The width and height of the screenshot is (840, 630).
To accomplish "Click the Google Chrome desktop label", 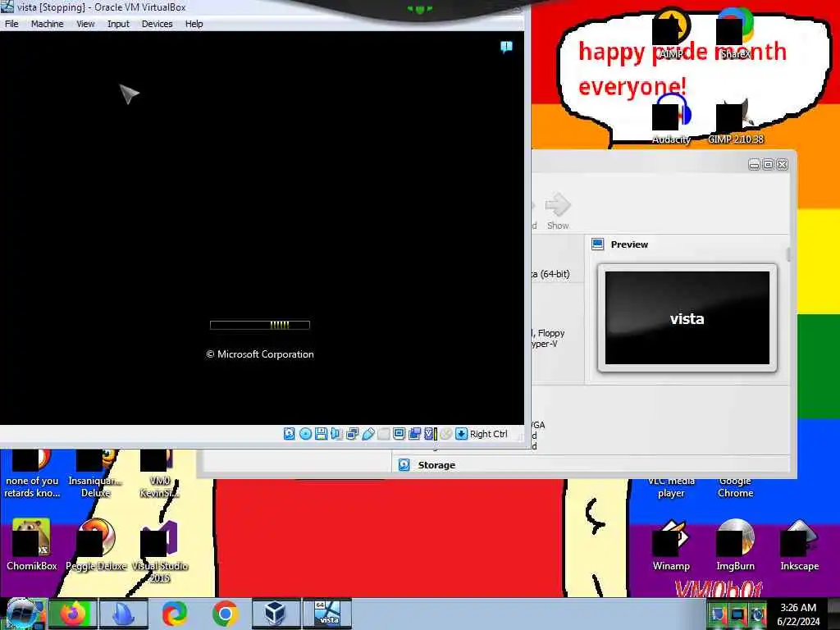I will point(735,487).
